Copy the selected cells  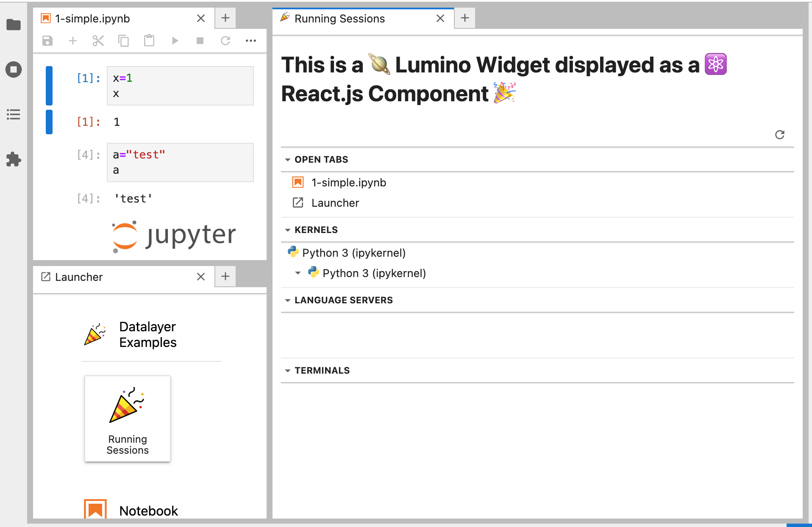pos(124,41)
